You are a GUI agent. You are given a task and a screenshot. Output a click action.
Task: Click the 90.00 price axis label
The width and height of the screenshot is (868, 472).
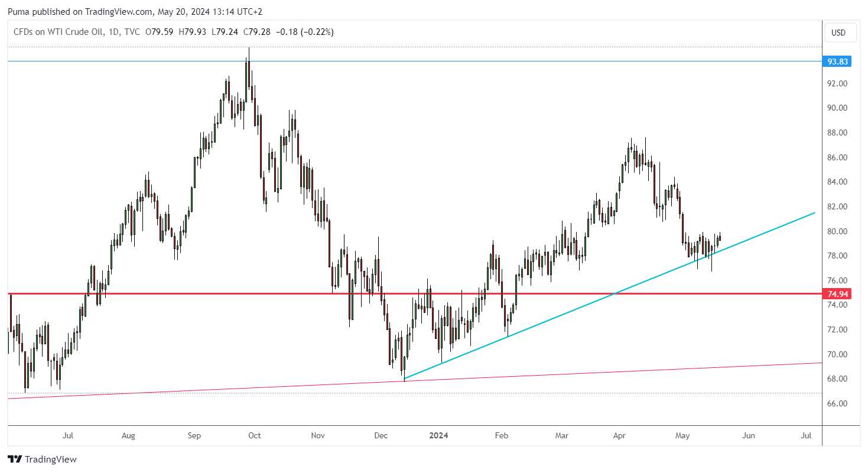pos(838,108)
